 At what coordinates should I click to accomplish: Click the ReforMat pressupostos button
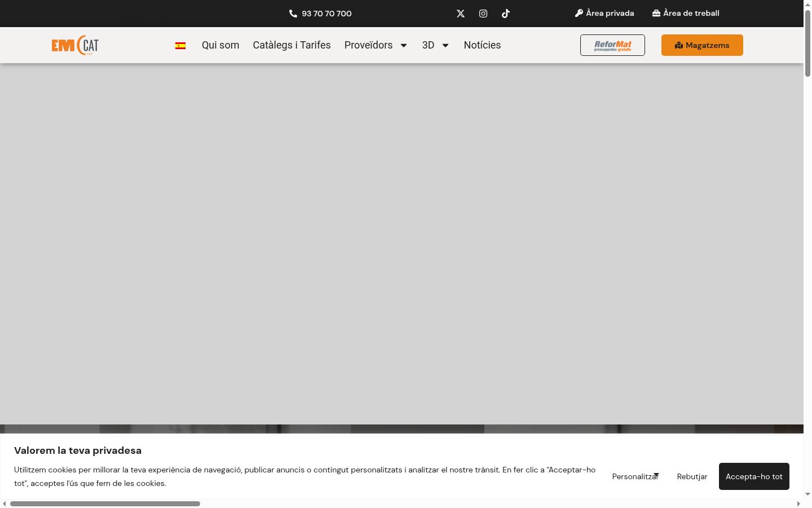pyautogui.click(x=612, y=45)
